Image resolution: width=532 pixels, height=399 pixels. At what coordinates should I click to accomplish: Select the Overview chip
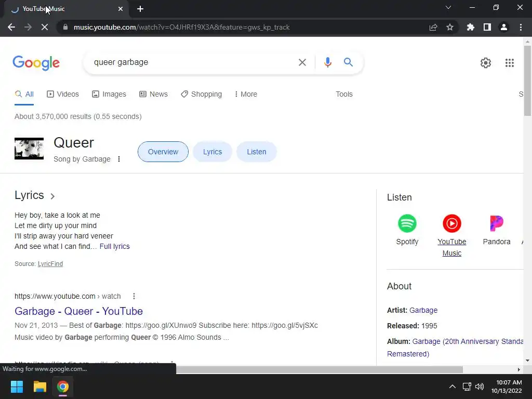pos(163,152)
